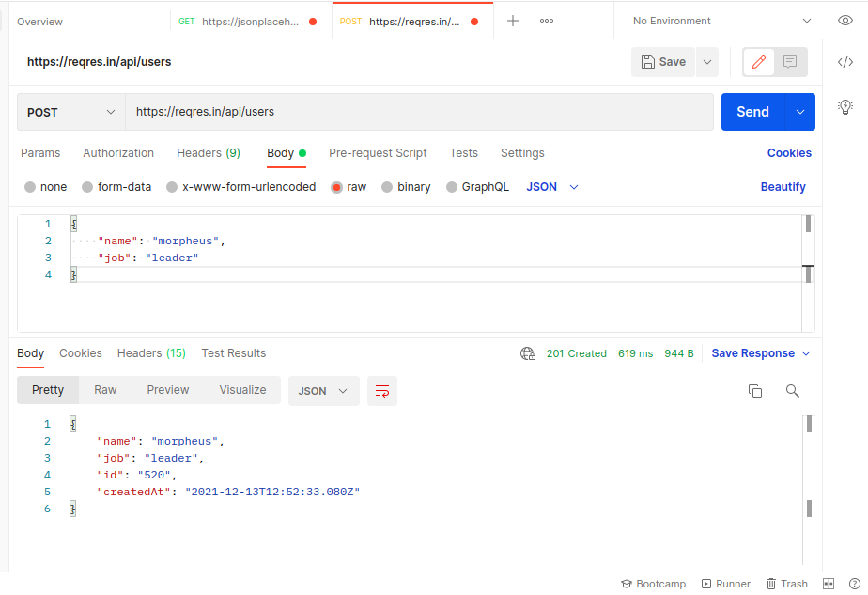Select the form-data body type

click(116, 187)
